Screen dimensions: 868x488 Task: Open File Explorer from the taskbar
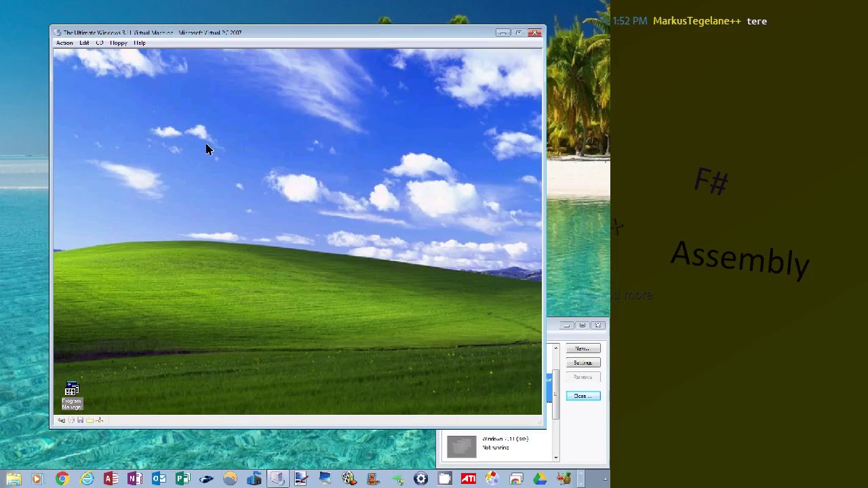14,479
